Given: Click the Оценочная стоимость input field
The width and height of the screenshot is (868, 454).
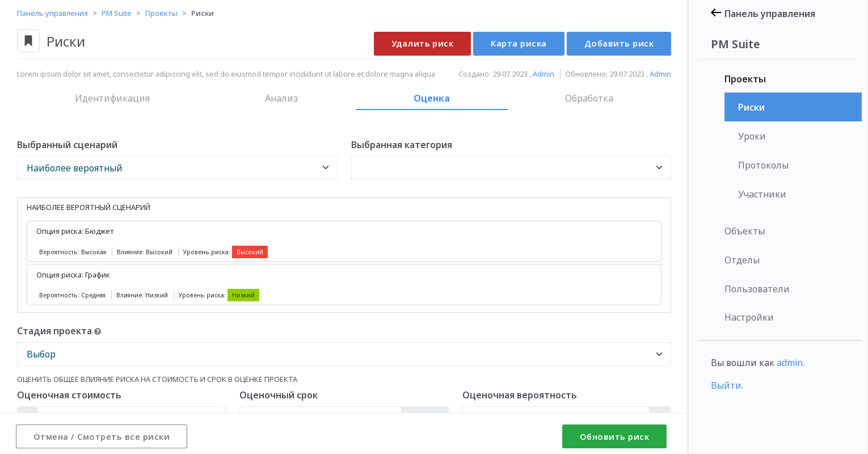Looking at the screenshot, I should (131, 410).
